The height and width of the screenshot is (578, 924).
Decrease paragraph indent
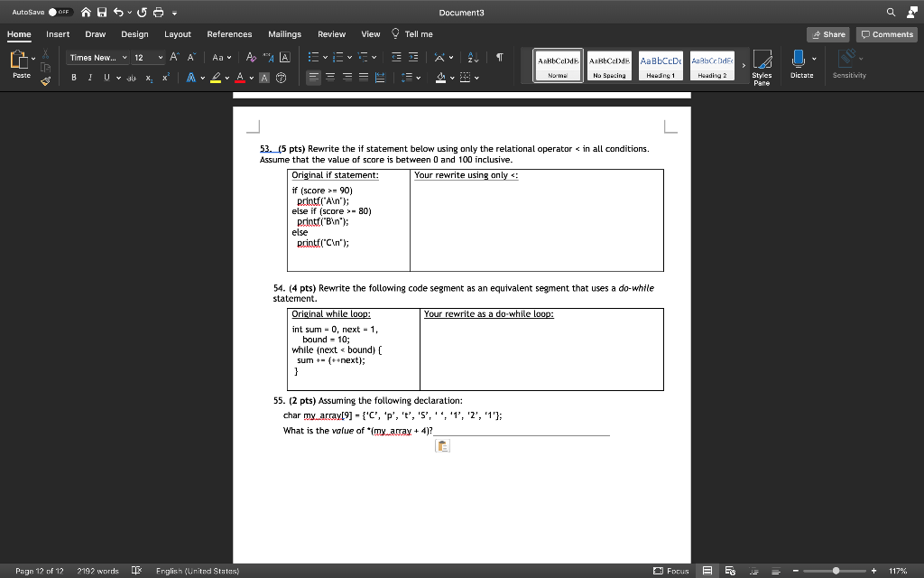coord(397,57)
